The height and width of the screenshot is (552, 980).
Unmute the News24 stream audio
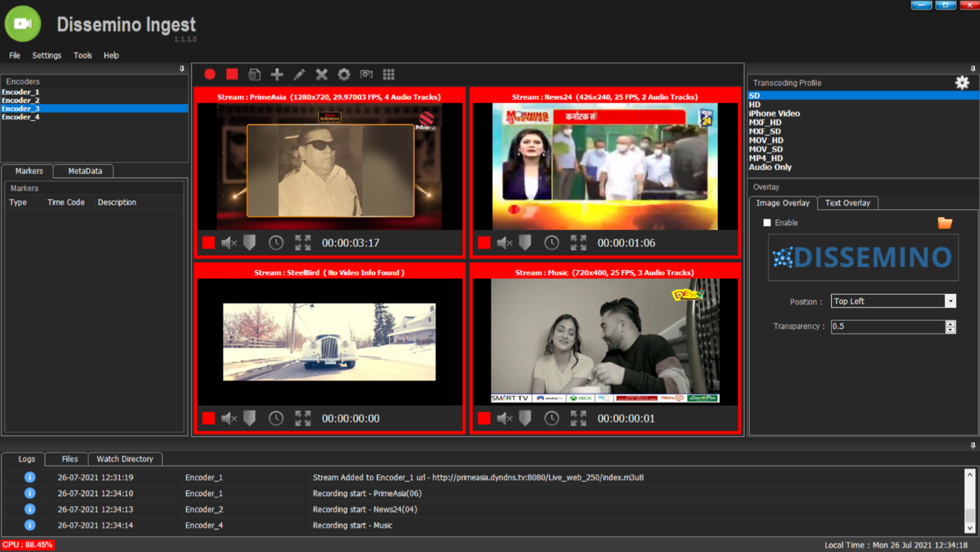tap(505, 243)
